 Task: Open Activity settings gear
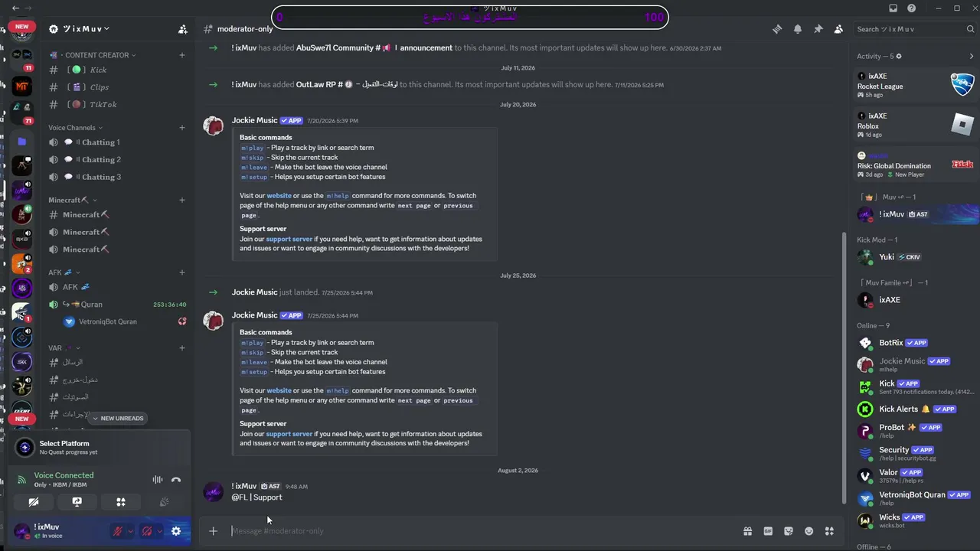point(899,56)
